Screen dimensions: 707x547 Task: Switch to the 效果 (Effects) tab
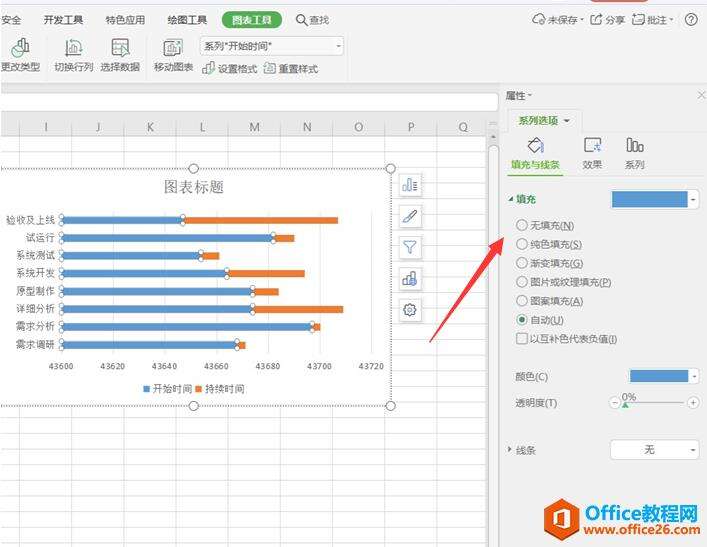pos(592,152)
